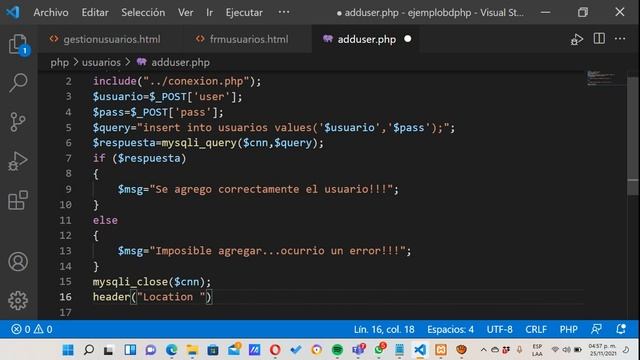Split the editor to the right
The width and height of the screenshot is (640, 360).
click(x=599, y=39)
